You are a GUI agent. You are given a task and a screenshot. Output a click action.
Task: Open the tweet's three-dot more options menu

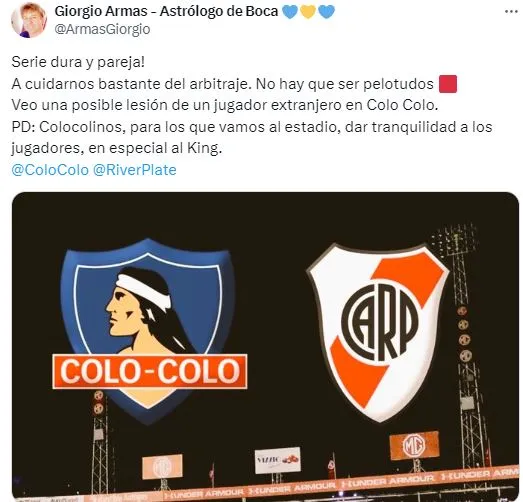511,12
